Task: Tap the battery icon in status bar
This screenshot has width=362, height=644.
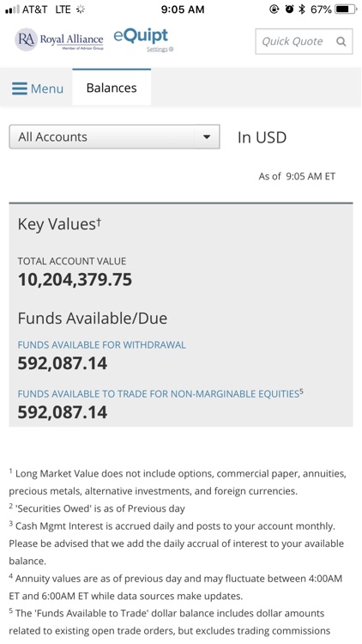Action: [x=345, y=9]
